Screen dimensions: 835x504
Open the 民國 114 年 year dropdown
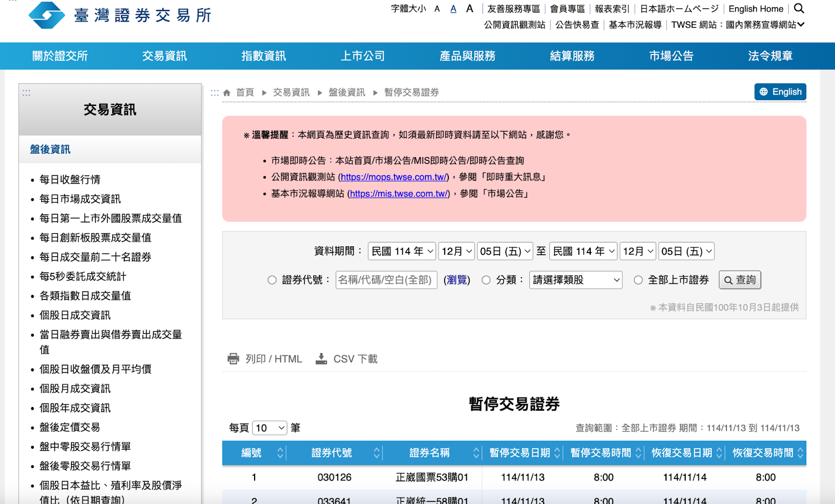[x=401, y=251]
